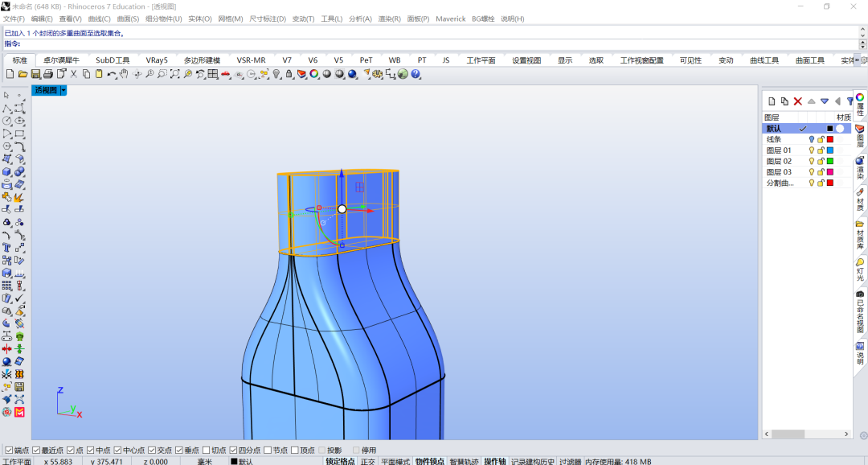Expand more toolbar tabs with » chevron
Image resolution: width=868 pixels, height=465 pixels.
tap(857, 60)
